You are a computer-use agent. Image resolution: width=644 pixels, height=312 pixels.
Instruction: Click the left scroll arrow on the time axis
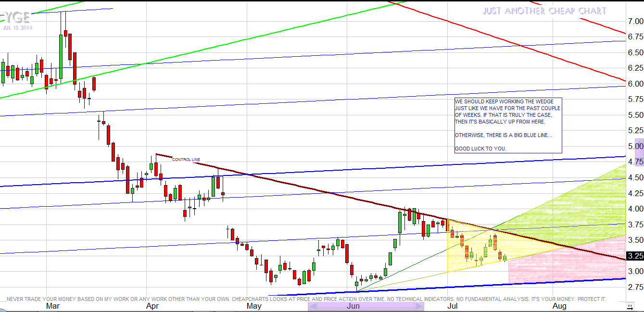pos(313,306)
